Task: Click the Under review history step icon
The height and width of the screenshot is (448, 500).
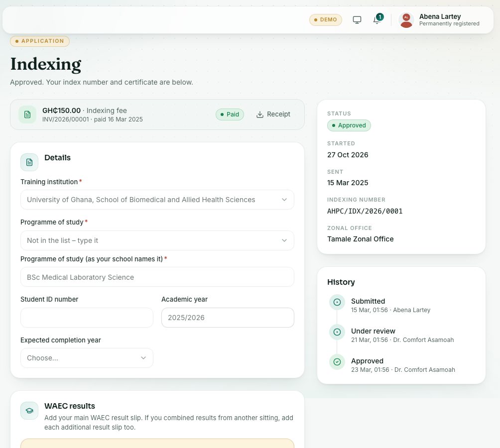Action: [x=337, y=332]
